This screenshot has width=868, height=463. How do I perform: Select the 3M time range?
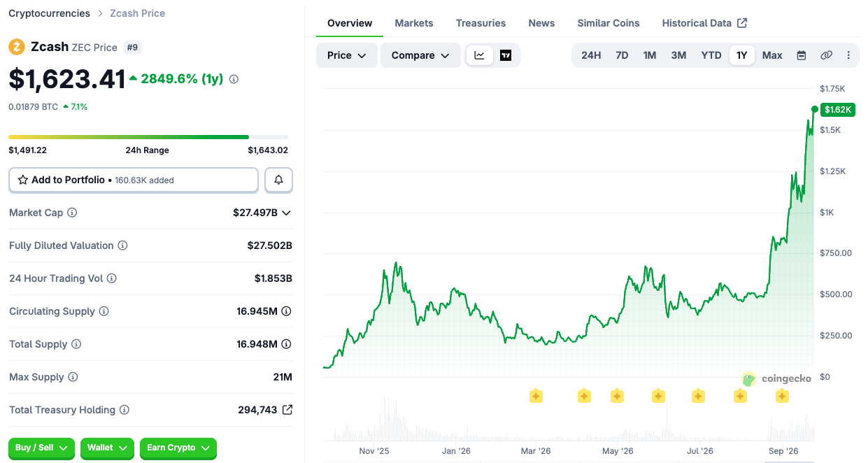click(678, 55)
